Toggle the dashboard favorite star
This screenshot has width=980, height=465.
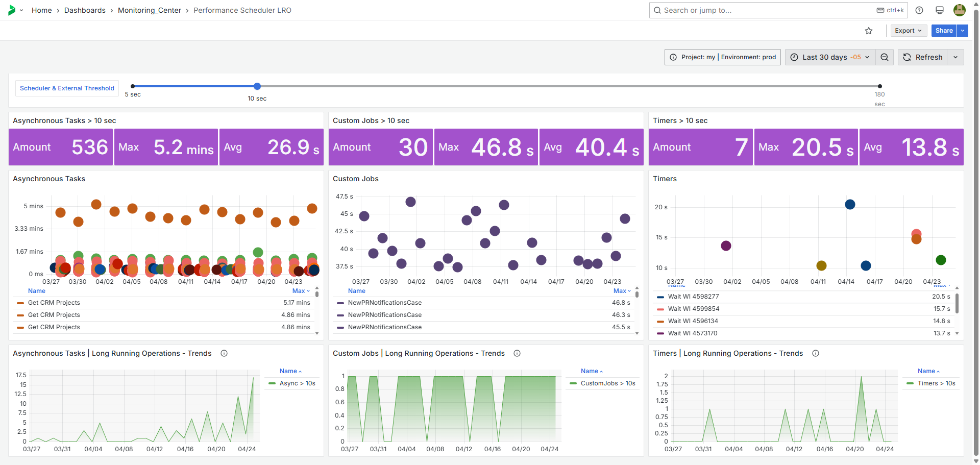(x=869, y=31)
